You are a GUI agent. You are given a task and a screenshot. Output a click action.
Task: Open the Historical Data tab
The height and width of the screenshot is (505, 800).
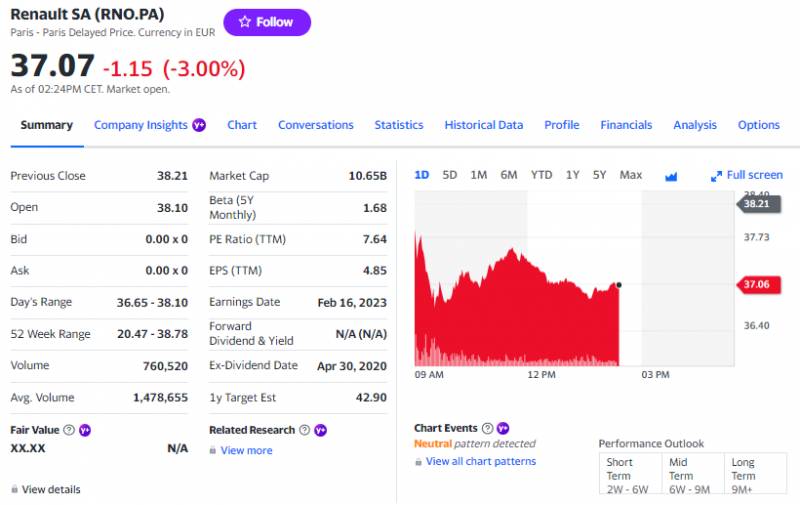coord(483,125)
